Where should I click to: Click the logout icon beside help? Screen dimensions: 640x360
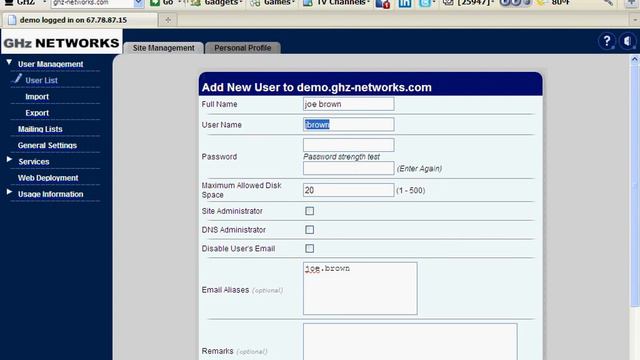pyautogui.click(x=628, y=41)
